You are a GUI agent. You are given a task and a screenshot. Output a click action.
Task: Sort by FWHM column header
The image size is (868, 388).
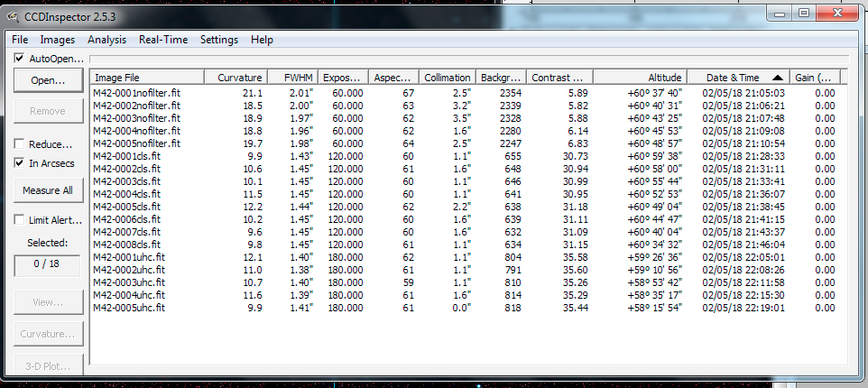(293, 78)
